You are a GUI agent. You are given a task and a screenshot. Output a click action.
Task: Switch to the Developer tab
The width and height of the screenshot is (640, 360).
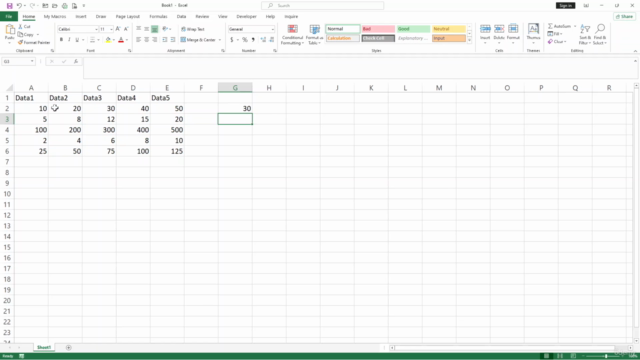pyautogui.click(x=247, y=16)
